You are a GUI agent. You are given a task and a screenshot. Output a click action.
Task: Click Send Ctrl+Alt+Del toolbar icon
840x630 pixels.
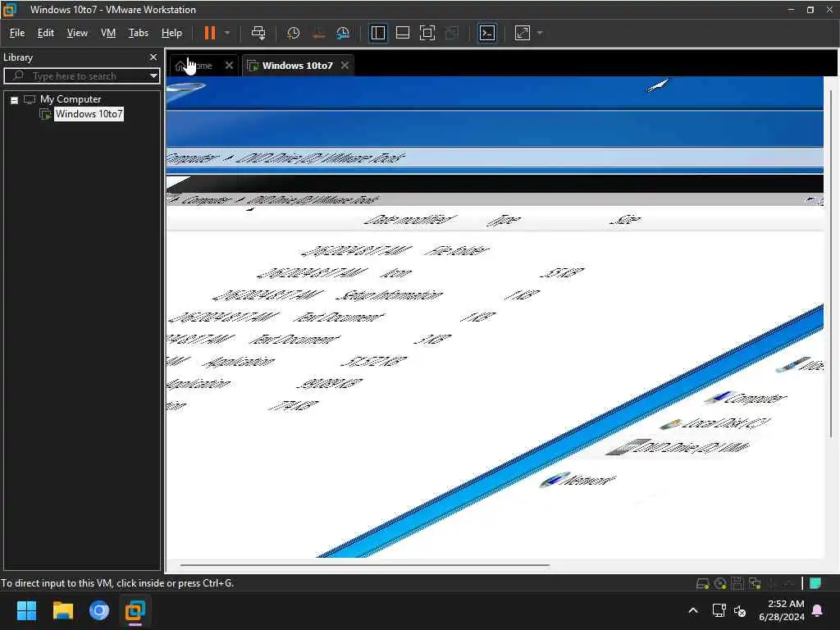tap(258, 33)
